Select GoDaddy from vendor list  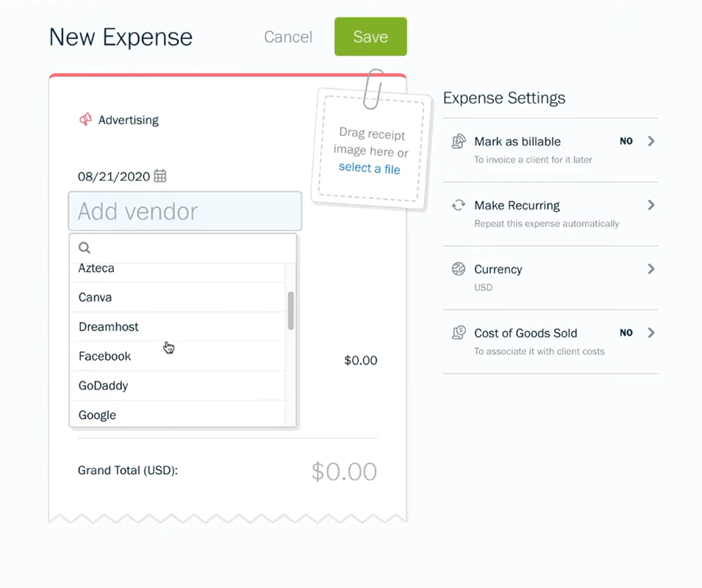pyautogui.click(x=177, y=386)
